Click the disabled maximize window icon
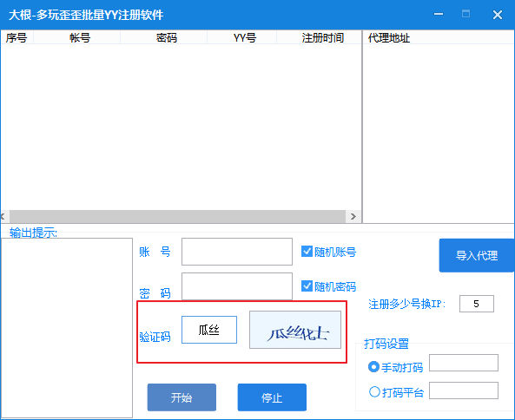This screenshot has width=515, height=420. tap(465, 14)
